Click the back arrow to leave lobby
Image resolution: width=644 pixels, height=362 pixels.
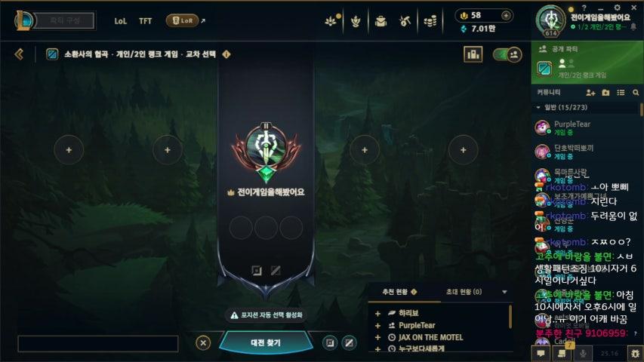tap(19, 54)
